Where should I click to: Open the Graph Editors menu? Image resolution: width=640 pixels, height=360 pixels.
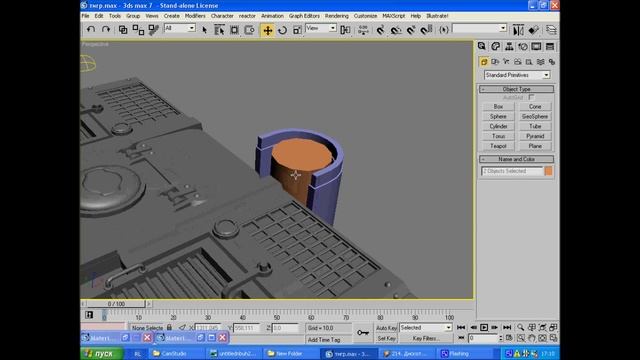pos(304,16)
